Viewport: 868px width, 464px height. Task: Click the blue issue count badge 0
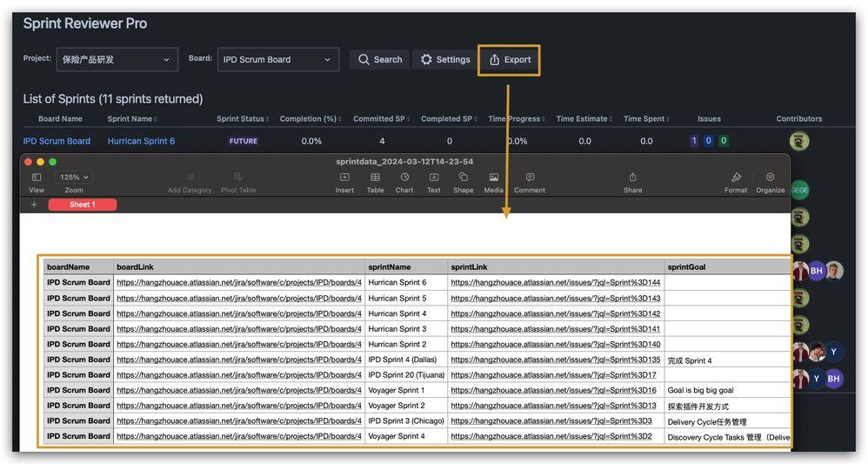point(708,141)
